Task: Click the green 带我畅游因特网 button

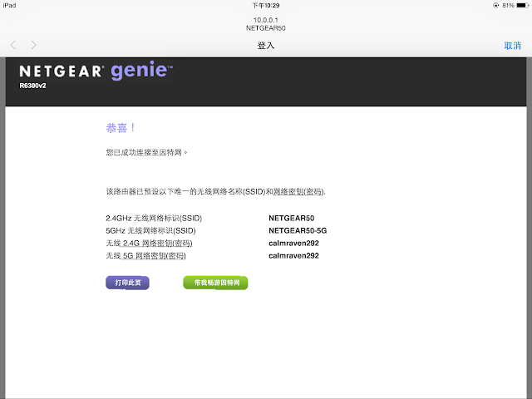Action: pos(215,283)
